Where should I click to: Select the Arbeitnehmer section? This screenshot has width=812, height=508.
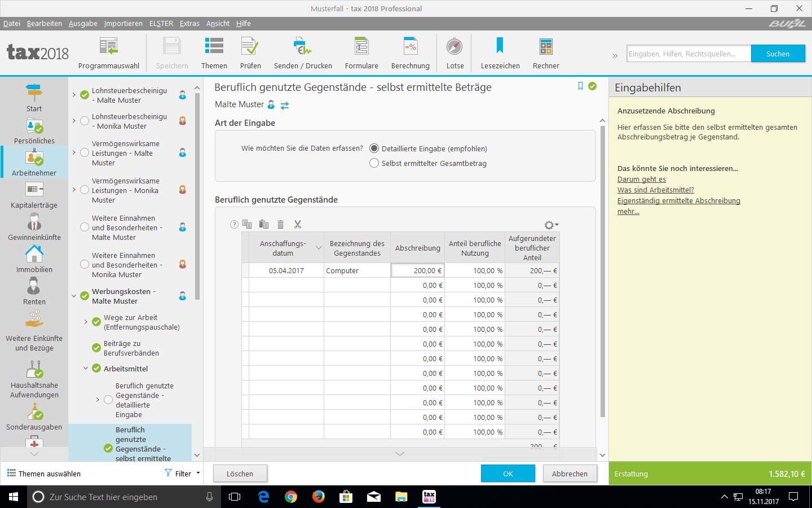point(34,163)
